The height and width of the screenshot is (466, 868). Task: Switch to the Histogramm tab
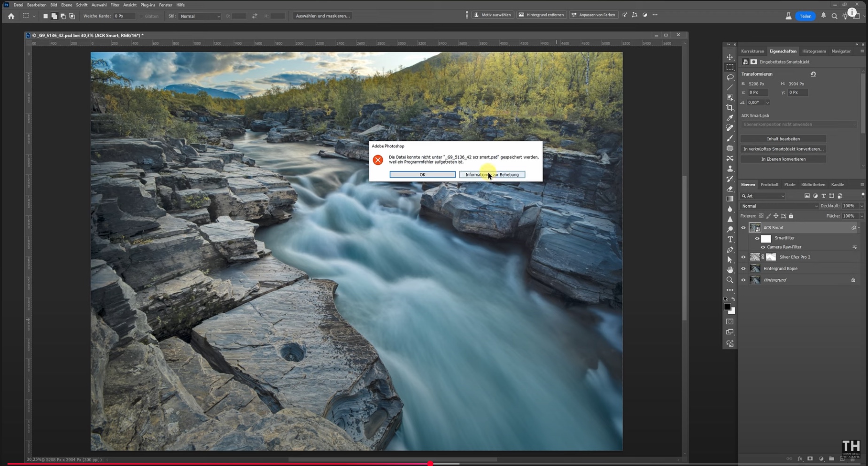click(x=814, y=51)
